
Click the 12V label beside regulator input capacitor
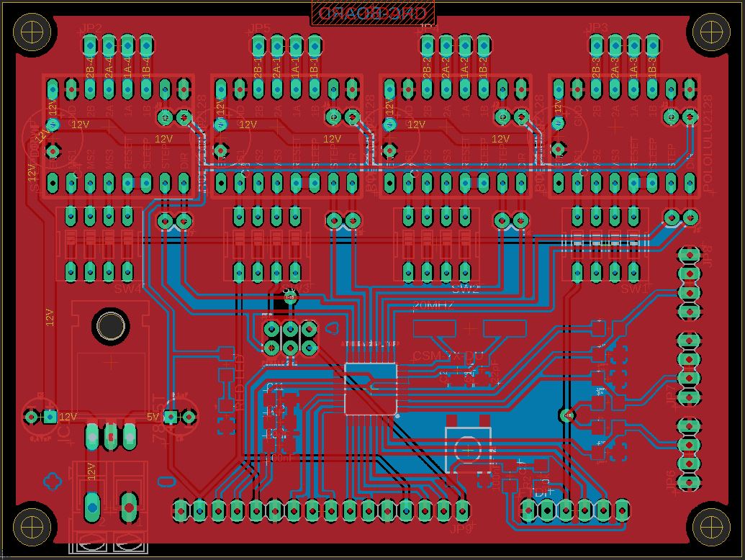68,417
